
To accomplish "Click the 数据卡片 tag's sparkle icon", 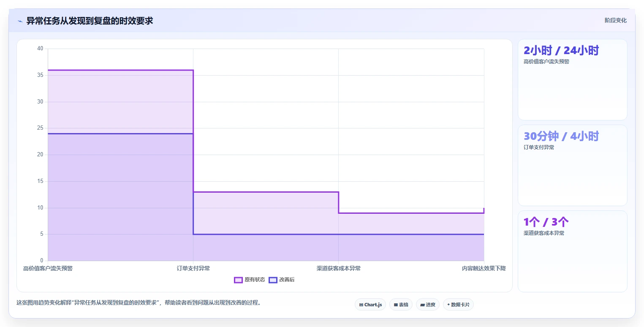I will 448,305.
